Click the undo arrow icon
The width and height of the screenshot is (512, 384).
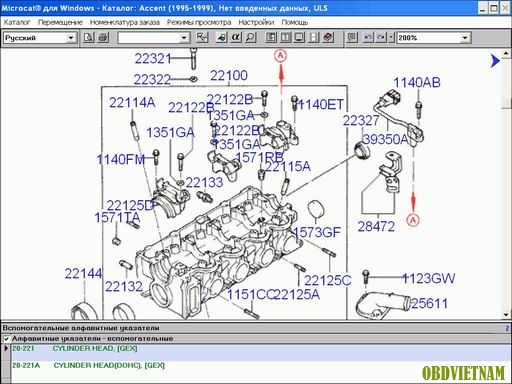368,37
